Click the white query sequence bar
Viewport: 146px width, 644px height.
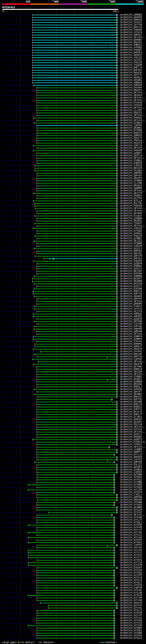(x=60, y=10)
